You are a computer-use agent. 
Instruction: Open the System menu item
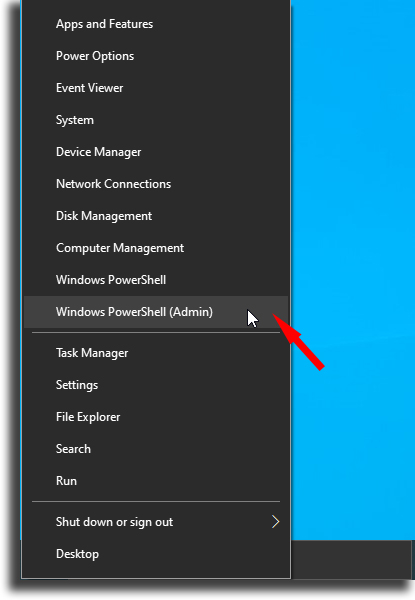pos(156,120)
